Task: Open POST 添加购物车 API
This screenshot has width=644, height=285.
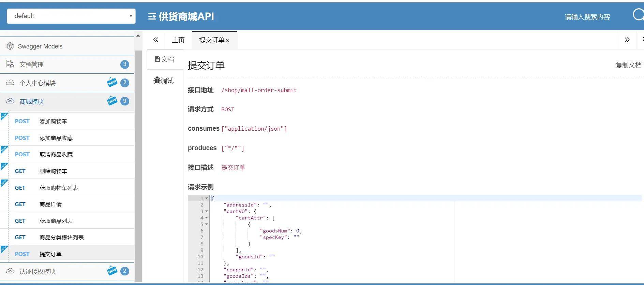Action: coord(67,121)
